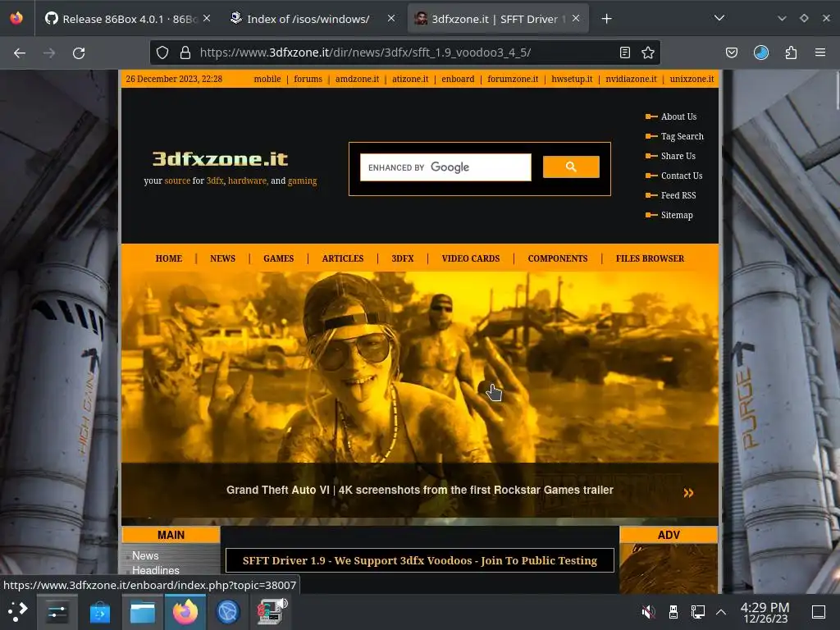Image resolution: width=840 pixels, height=630 pixels.
Task: Open the list all tabs dropdown
Action: [x=719, y=18]
